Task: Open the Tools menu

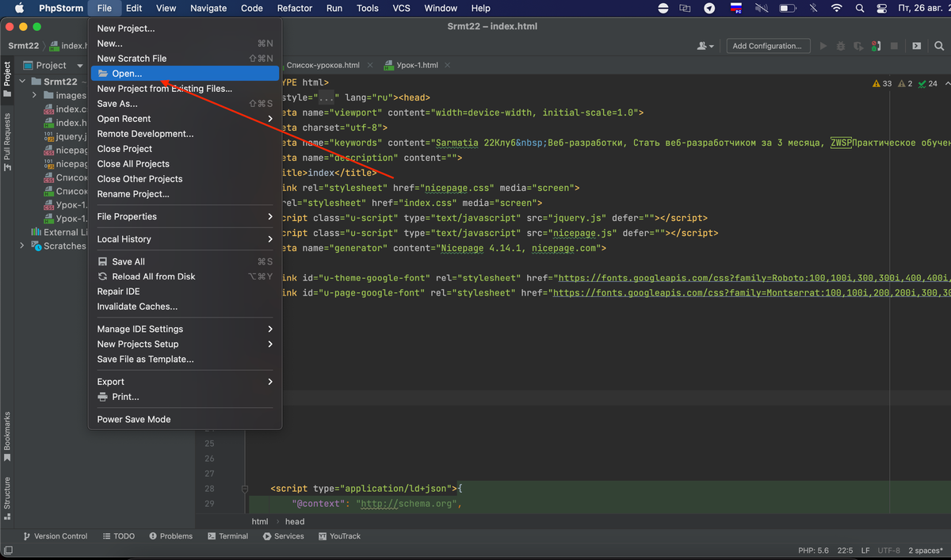Action: coord(367,8)
